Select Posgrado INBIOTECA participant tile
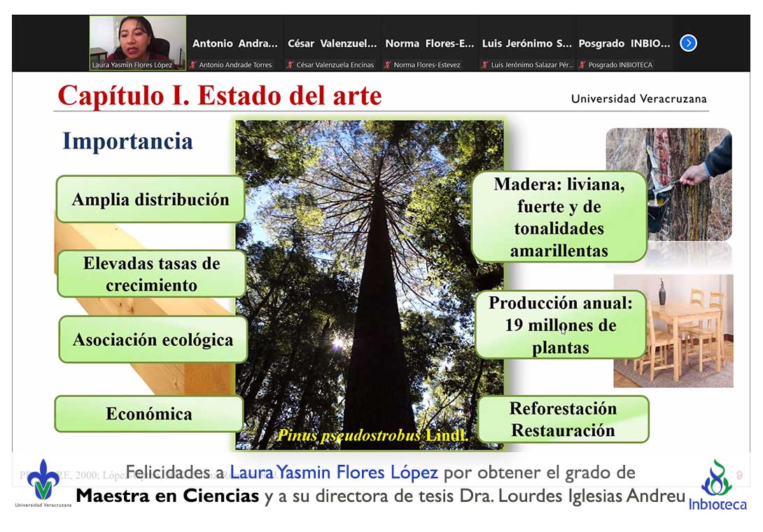763x532 pixels. [x=624, y=43]
